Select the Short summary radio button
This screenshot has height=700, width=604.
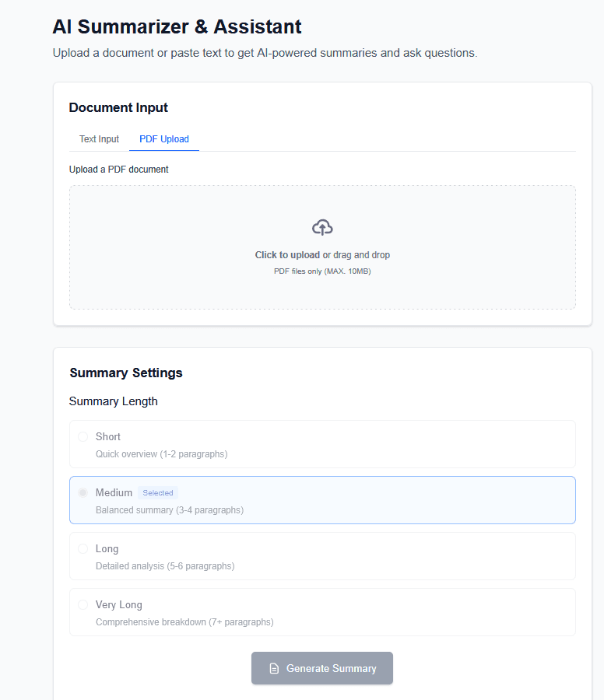83,437
